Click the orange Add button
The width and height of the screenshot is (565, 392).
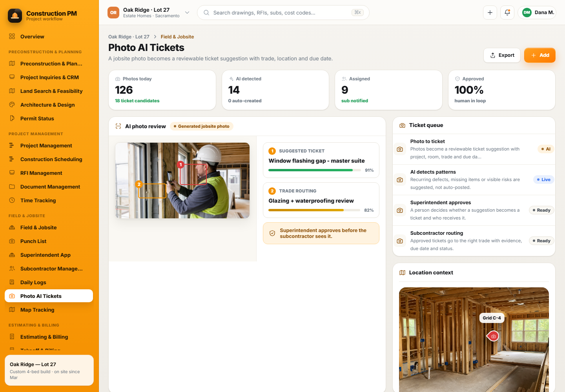pyautogui.click(x=540, y=55)
